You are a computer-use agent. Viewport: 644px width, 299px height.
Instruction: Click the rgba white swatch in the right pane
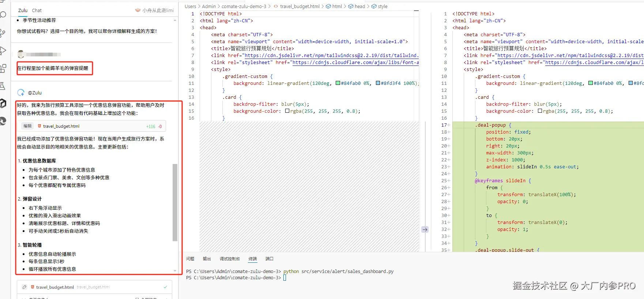pos(540,111)
